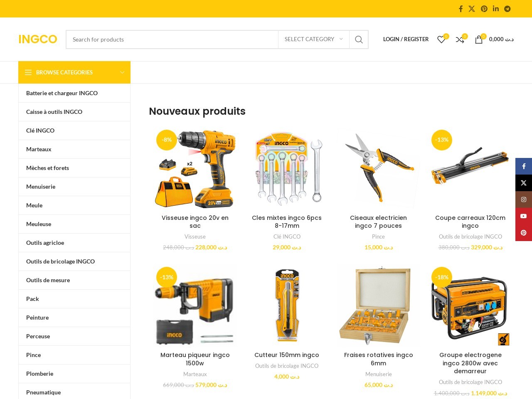This screenshot has height=399, width=532.
Task: Open Outils de bricolage INGCO sidebar category
Action: pyautogui.click(x=74, y=261)
